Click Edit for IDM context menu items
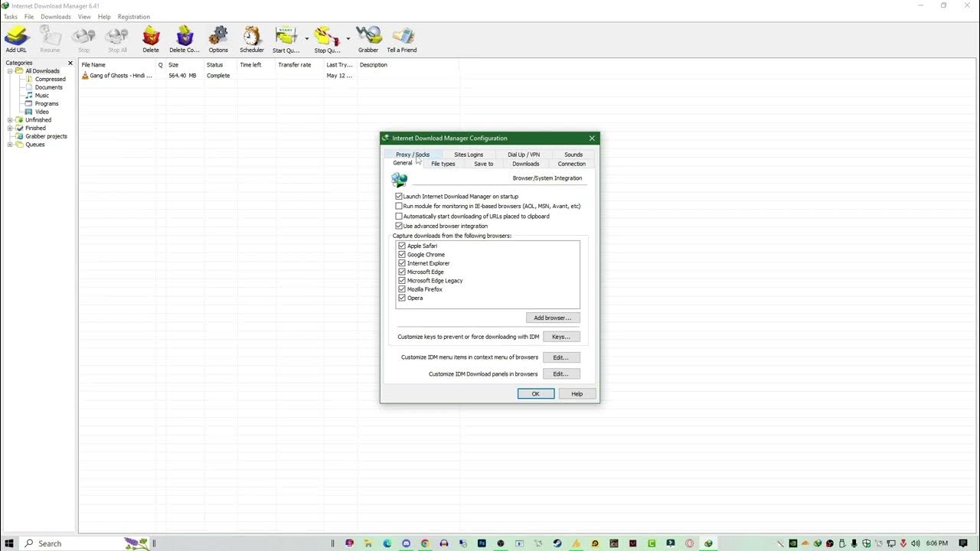The height and width of the screenshot is (551, 980). tap(561, 357)
